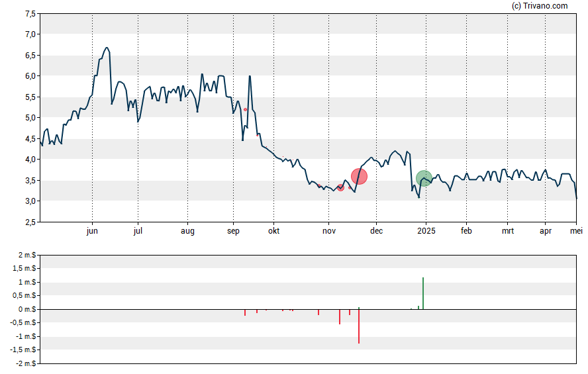Click the small red dot marker after sep
This screenshot has height=374, width=588.
[x=245, y=109]
